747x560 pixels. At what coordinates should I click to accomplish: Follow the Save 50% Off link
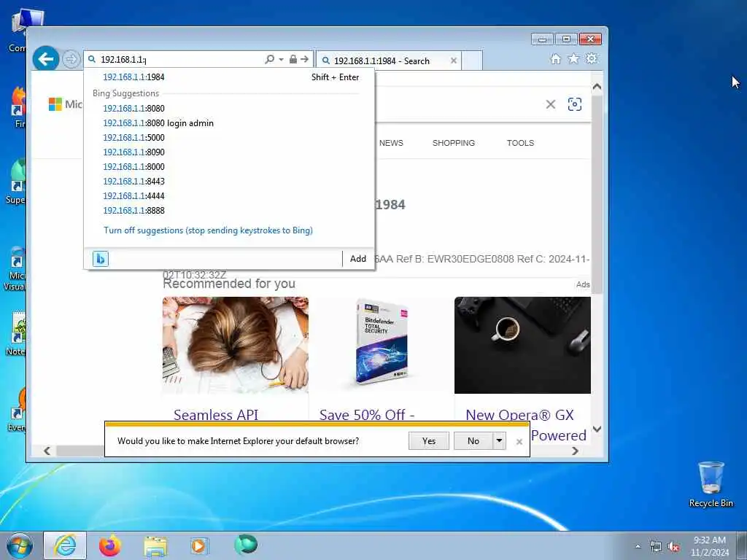click(x=367, y=414)
